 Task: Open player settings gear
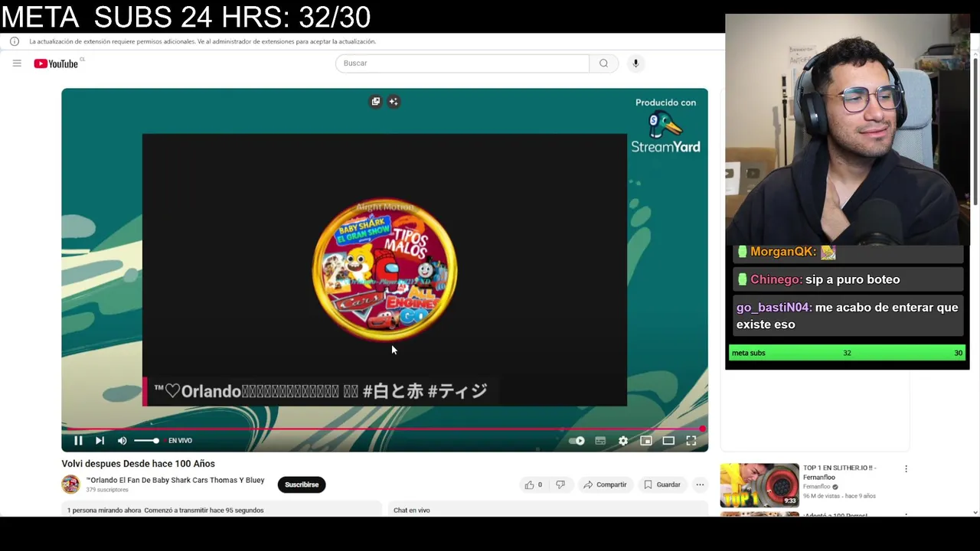[623, 441]
